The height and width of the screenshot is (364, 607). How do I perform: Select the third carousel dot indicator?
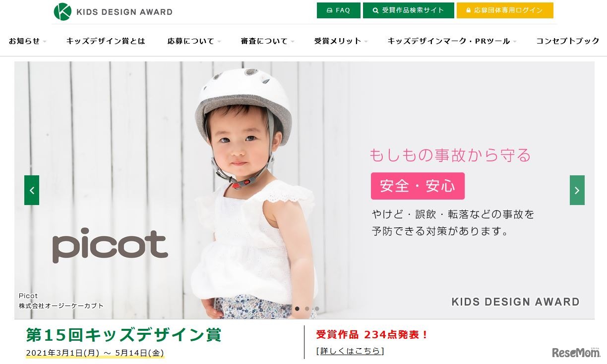click(x=317, y=309)
